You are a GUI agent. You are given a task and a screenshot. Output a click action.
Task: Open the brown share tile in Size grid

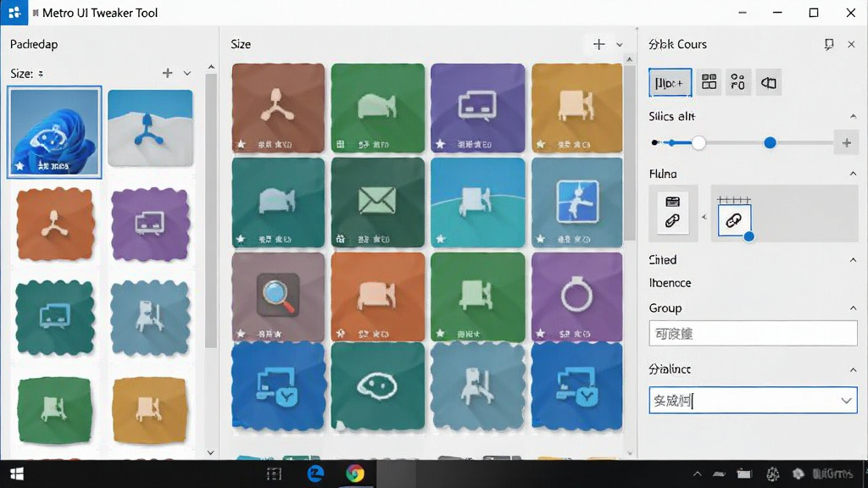coord(278,108)
